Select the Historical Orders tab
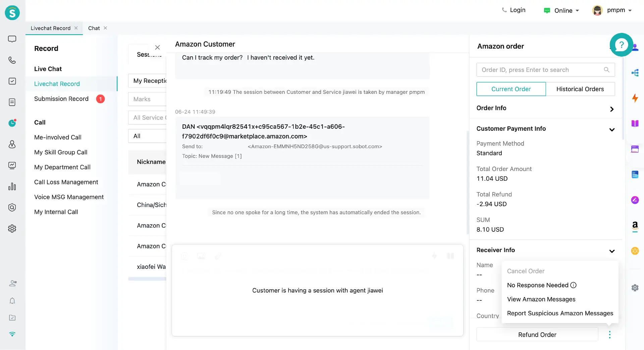Screen dimensions: 644x350 [x=580, y=89]
